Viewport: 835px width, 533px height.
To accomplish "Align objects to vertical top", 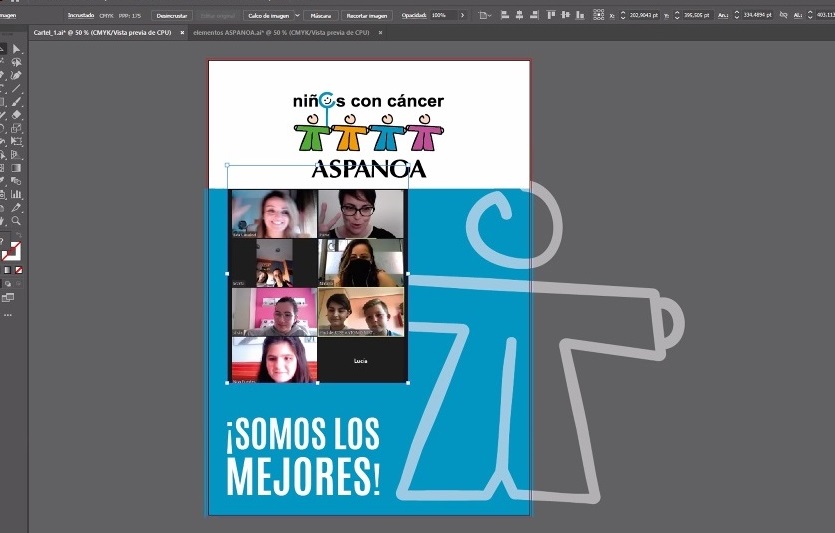I will [551, 15].
